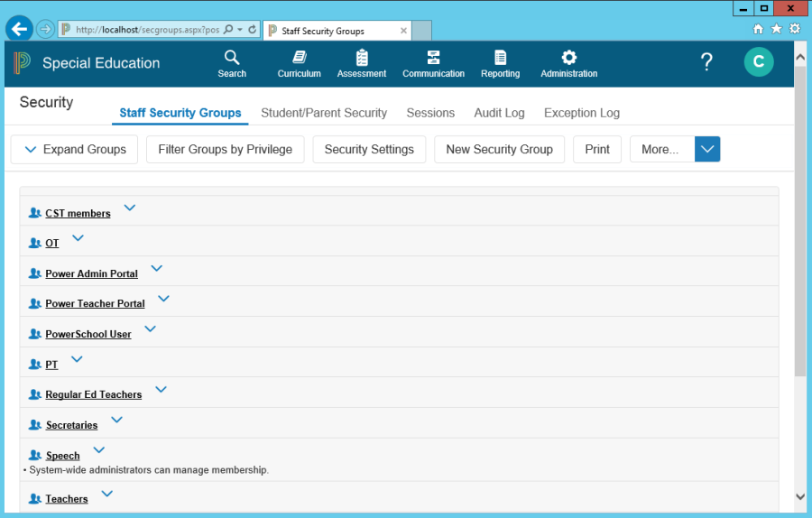The height and width of the screenshot is (518, 812).
Task: Open the Reporting document icon
Action: (x=500, y=58)
